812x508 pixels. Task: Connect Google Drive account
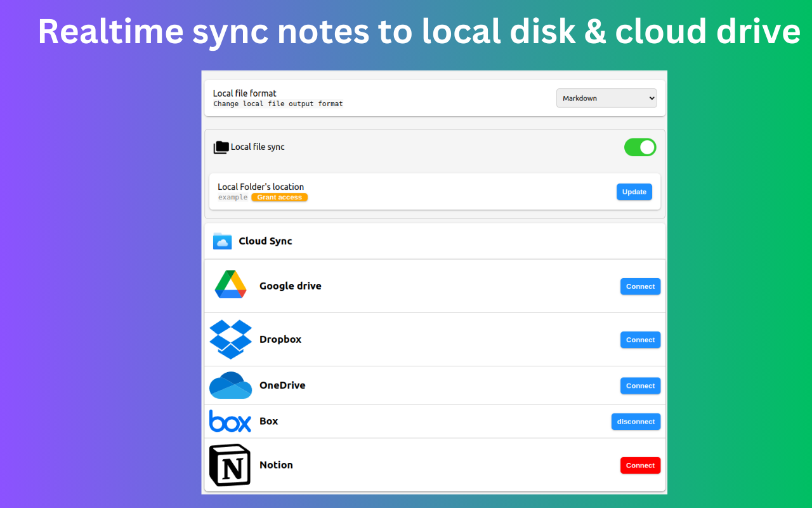click(640, 286)
